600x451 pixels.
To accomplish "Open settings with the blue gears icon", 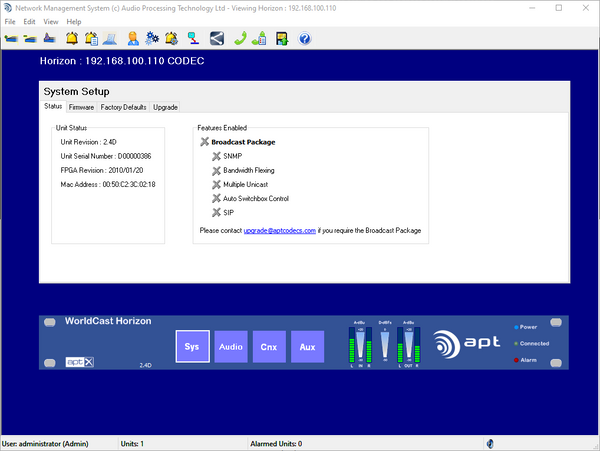I will 152,38.
